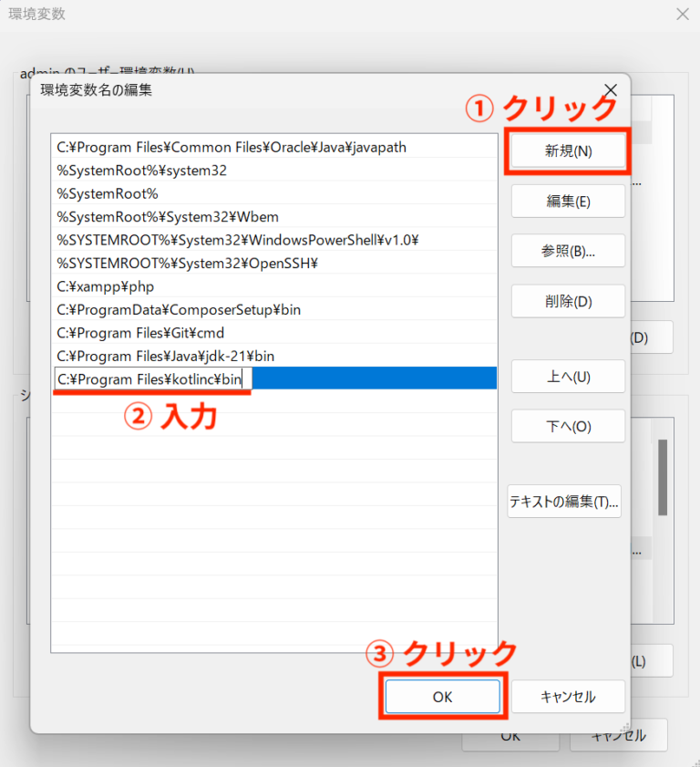Move entry up with 上へ(U)

coord(568,376)
